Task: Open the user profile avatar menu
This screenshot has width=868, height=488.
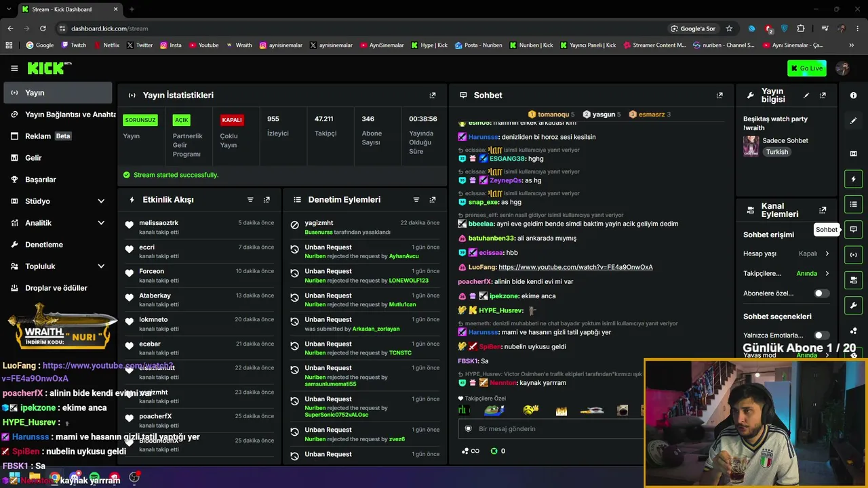Action: click(x=843, y=68)
